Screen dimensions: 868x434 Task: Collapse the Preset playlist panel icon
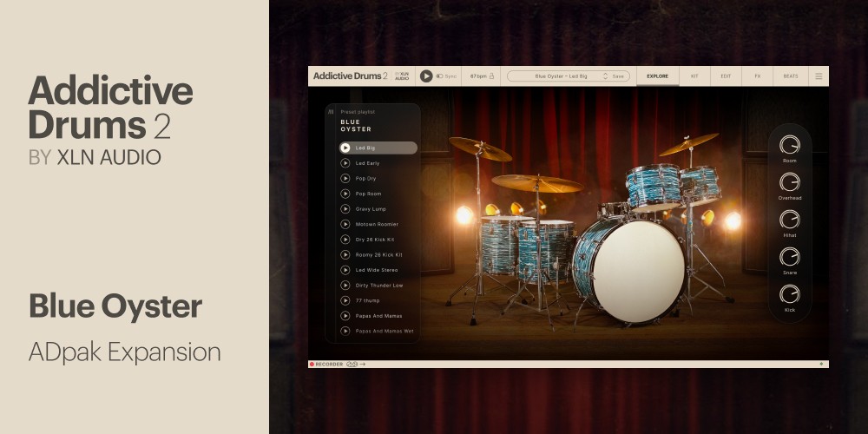331,112
